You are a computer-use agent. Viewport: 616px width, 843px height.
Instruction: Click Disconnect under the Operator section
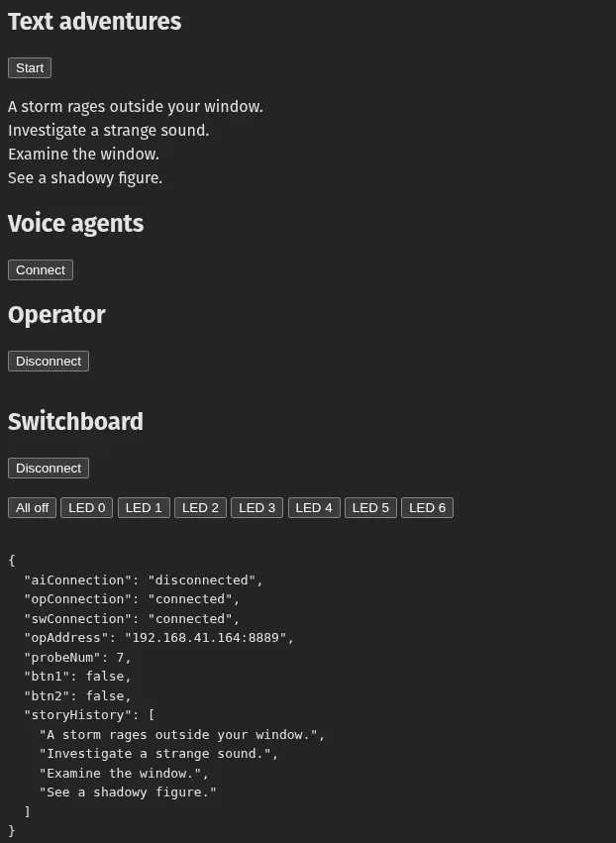coord(48,361)
